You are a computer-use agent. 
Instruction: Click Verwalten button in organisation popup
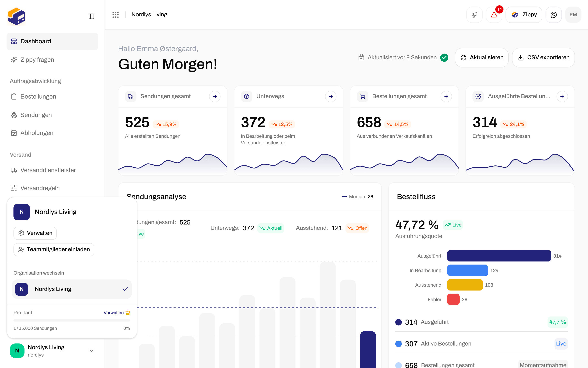[x=35, y=233]
